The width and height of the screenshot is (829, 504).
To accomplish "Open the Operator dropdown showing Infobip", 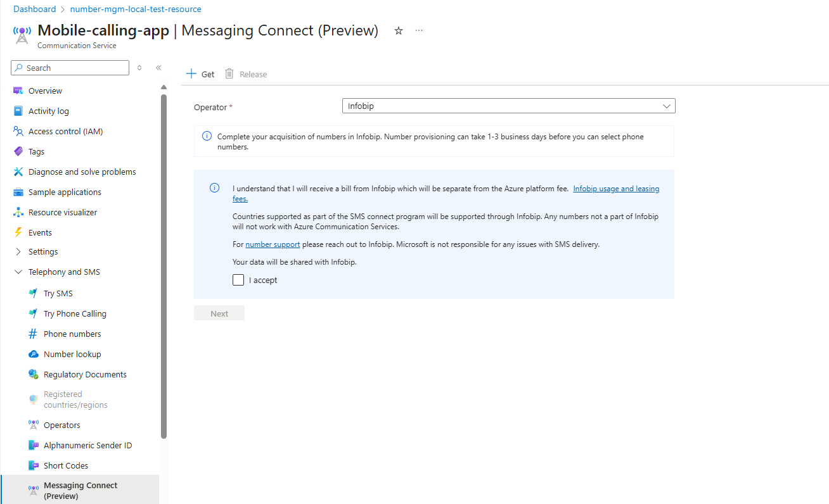I will point(508,106).
